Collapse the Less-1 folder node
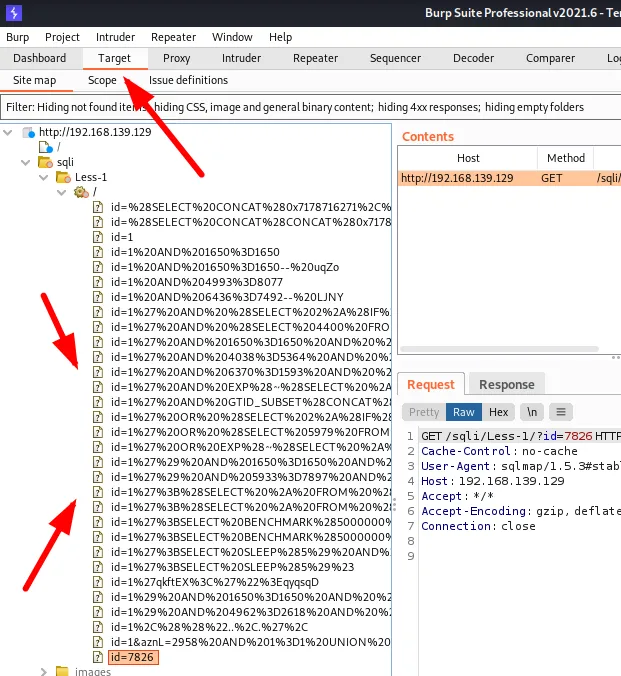Image resolution: width=621 pixels, height=676 pixels. coord(44,177)
